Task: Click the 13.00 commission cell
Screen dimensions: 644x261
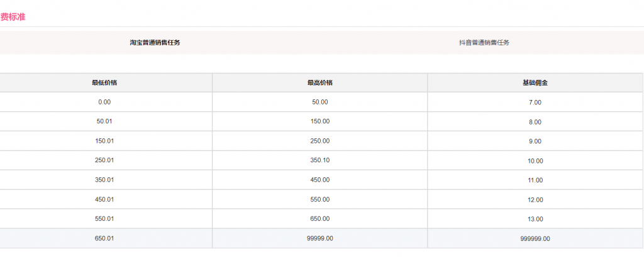Action: [x=535, y=219]
